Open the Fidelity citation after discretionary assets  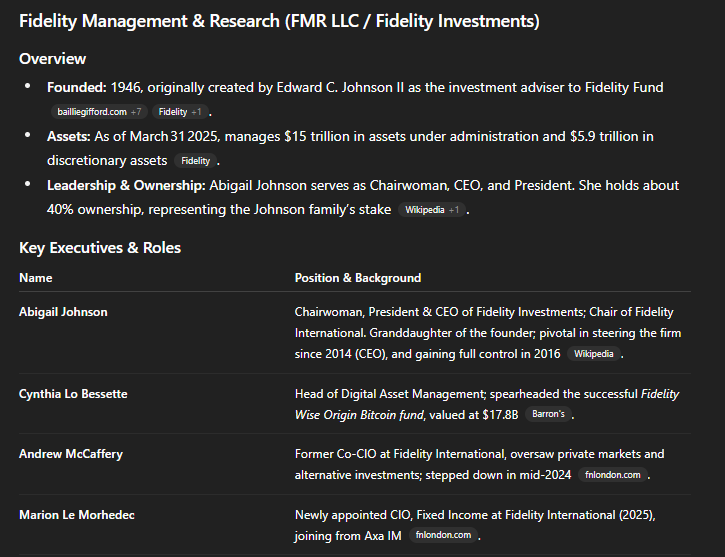pyautogui.click(x=196, y=160)
